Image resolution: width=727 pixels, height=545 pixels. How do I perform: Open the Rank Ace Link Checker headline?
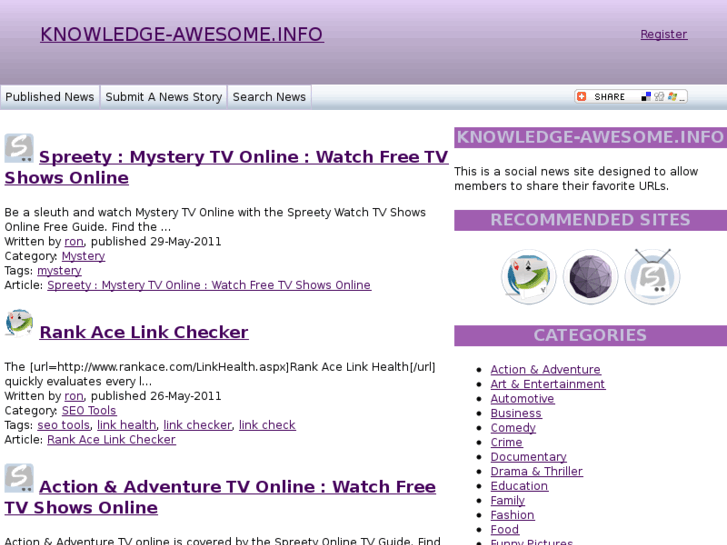[144, 332]
